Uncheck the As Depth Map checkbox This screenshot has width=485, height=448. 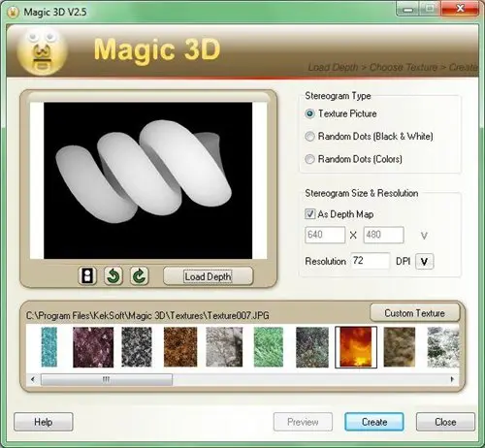tap(309, 214)
